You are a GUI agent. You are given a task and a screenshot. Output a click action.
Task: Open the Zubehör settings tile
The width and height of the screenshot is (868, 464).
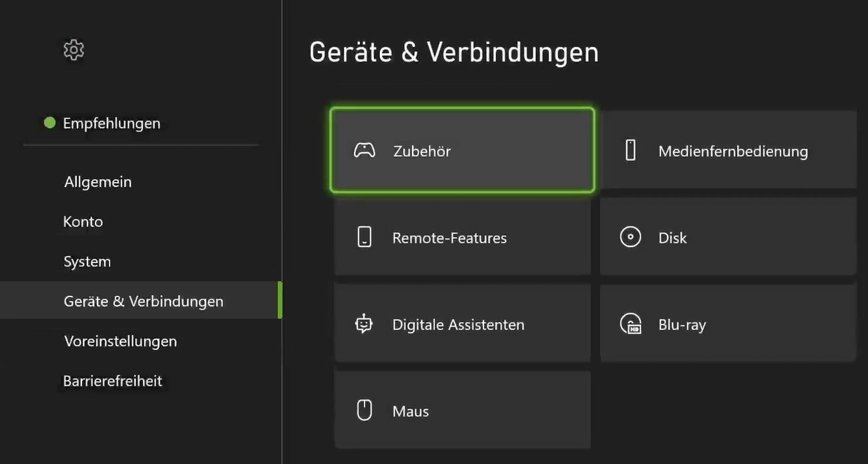[x=462, y=150]
